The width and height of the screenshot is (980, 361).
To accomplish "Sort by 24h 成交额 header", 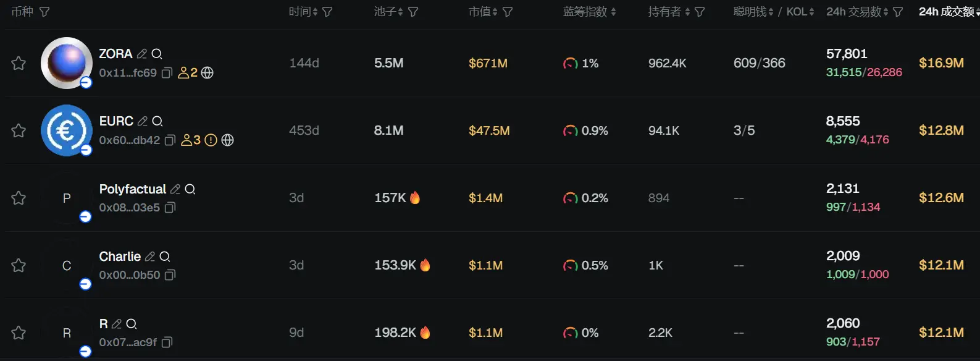I will [949, 12].
